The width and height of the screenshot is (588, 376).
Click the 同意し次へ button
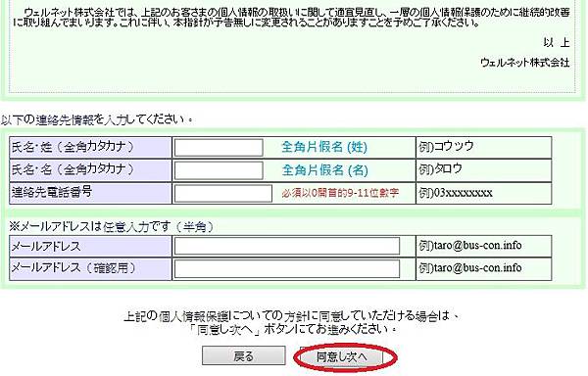click(340, 356)
